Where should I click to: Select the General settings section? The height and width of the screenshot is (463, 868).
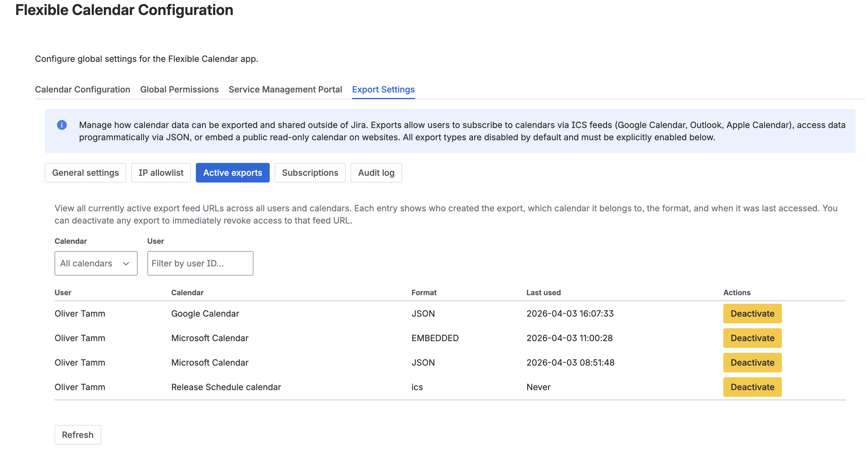85,173
